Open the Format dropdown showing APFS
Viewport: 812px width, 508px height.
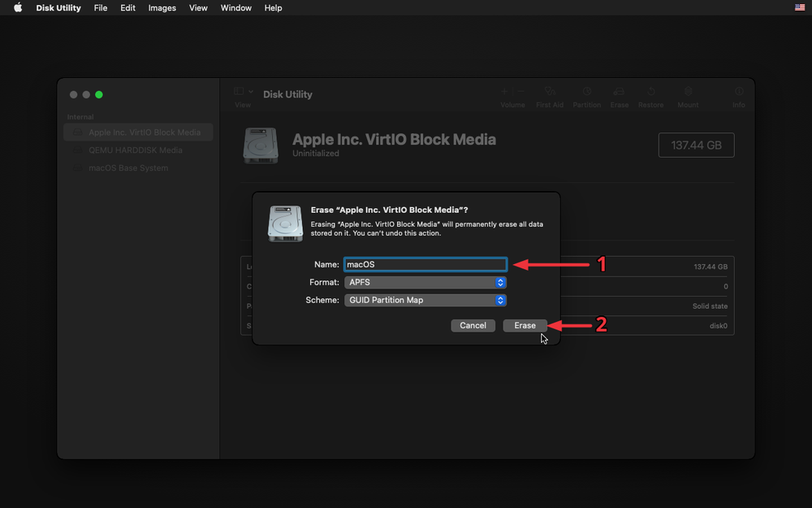(425, 282)
